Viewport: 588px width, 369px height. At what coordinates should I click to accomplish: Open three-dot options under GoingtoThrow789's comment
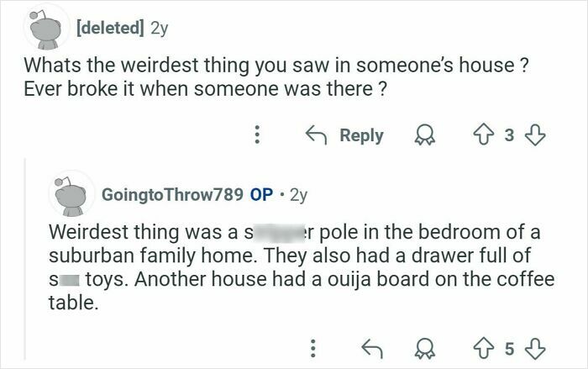[x=313, y=345]
